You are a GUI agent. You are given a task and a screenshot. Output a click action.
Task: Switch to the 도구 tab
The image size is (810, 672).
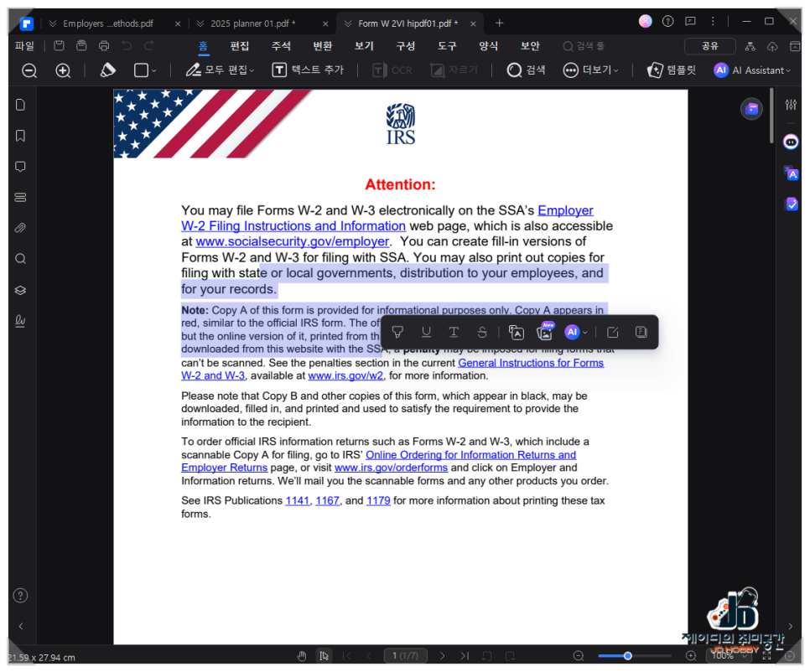coord(448,46)
